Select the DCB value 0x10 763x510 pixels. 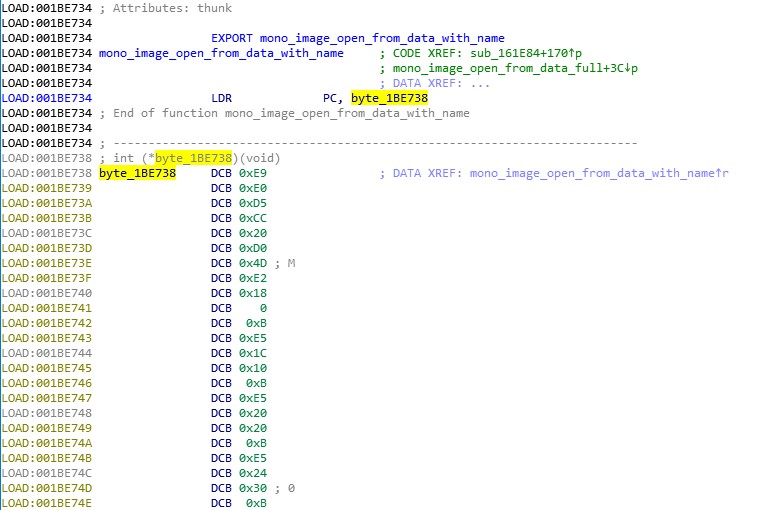click(253, 368)
